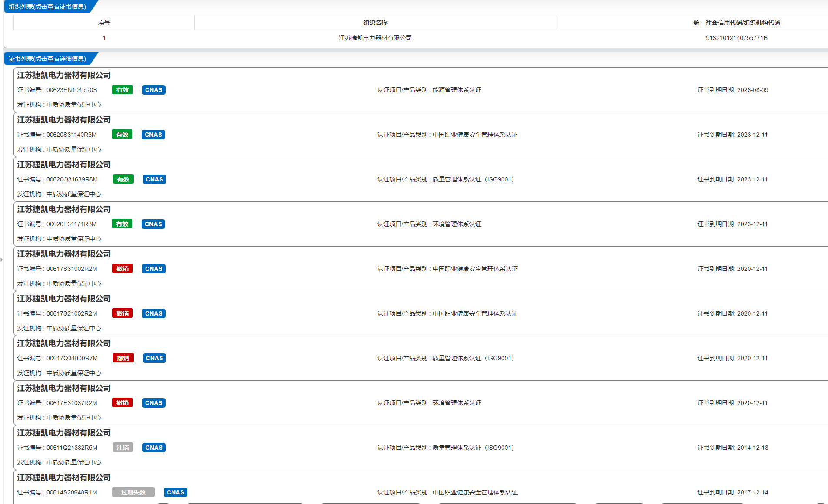Select company title above certificate 00623EN1045R0S
828x504 pixels.
click(x=64, y=75)
